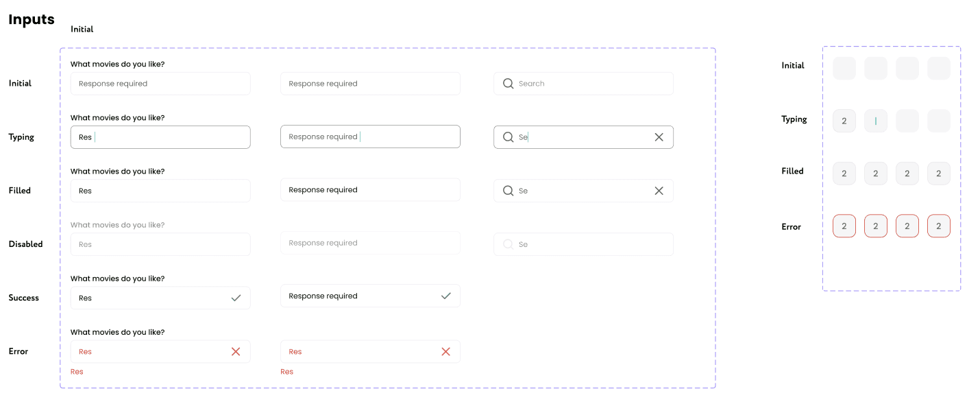Screen dimensions: 980x402
Task: Click the Success row 'Res' input field
Action: click(x=160, y=298)
